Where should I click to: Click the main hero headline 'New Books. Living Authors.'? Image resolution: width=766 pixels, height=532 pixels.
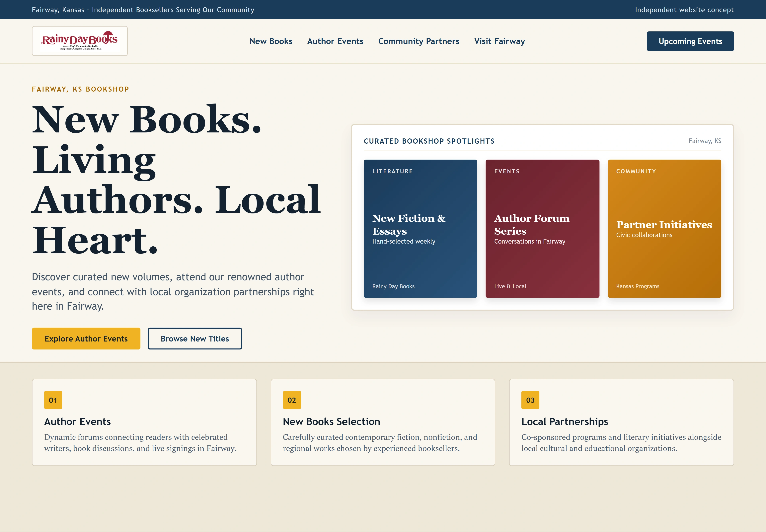(x=176, y=179)
